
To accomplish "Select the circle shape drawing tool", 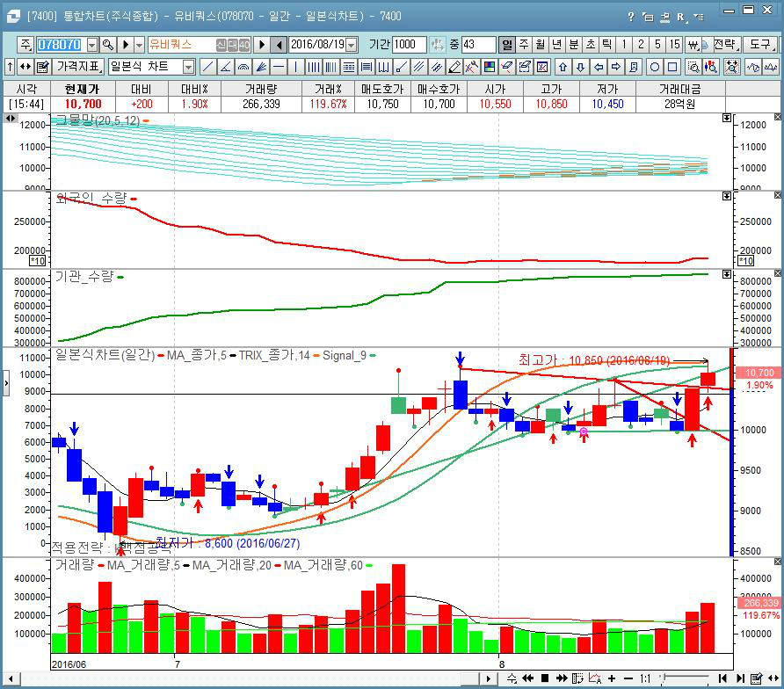I will coord(655,67).
